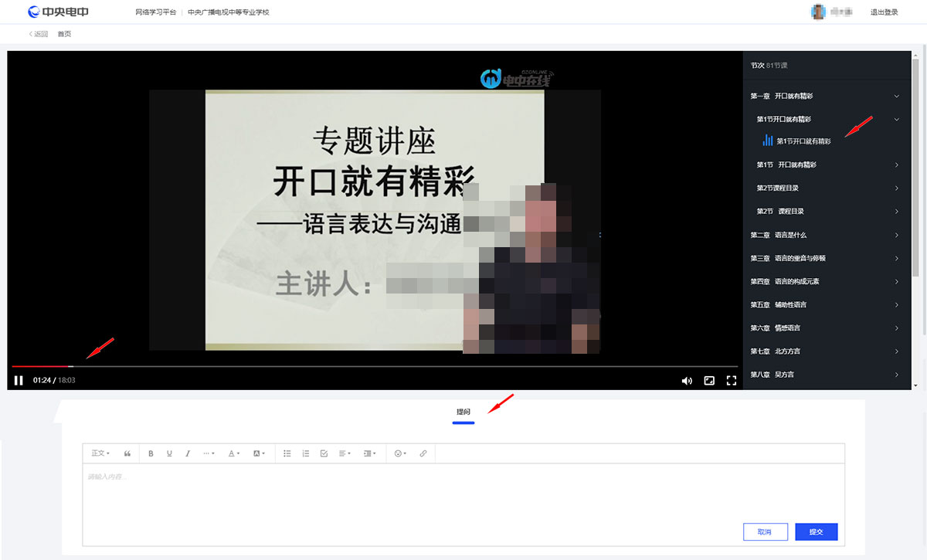Open the emoji picker in the editor
927x560 pixels.
click(397, 453)
